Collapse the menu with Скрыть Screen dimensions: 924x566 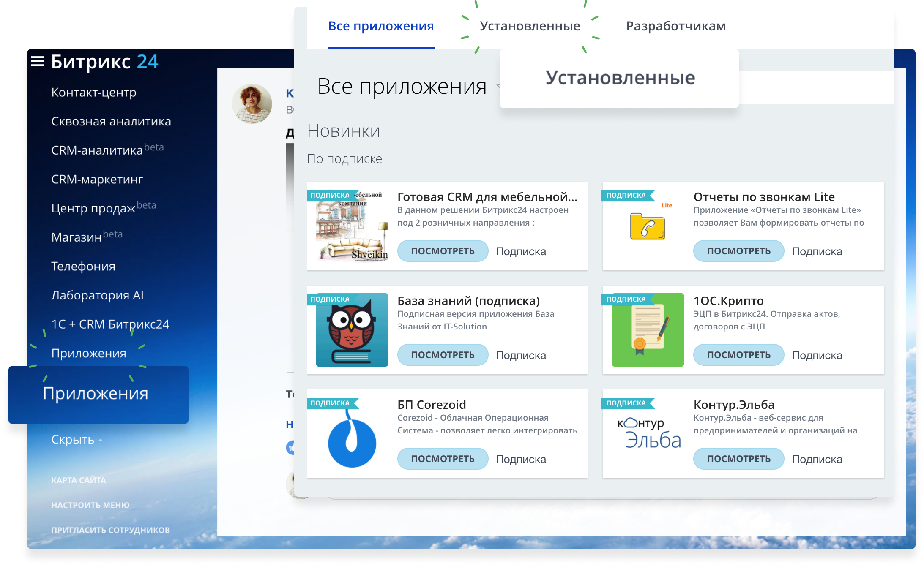click(x=77, y=440)
